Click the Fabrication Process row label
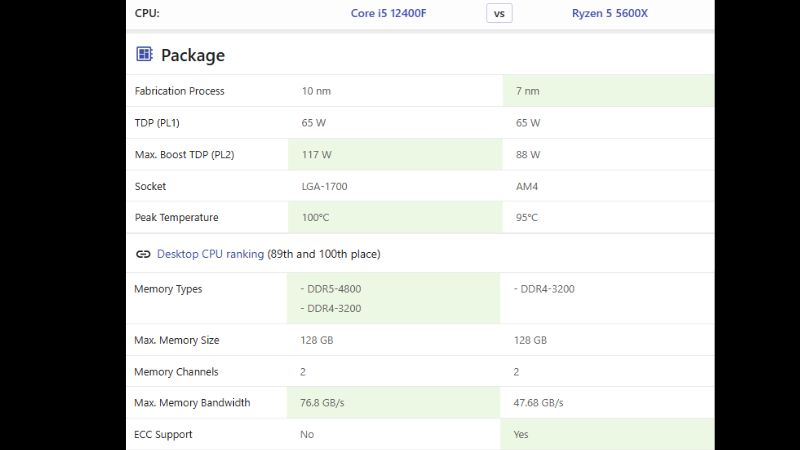The width and height of the screenshot is (800, 450). tap(180, 91)
